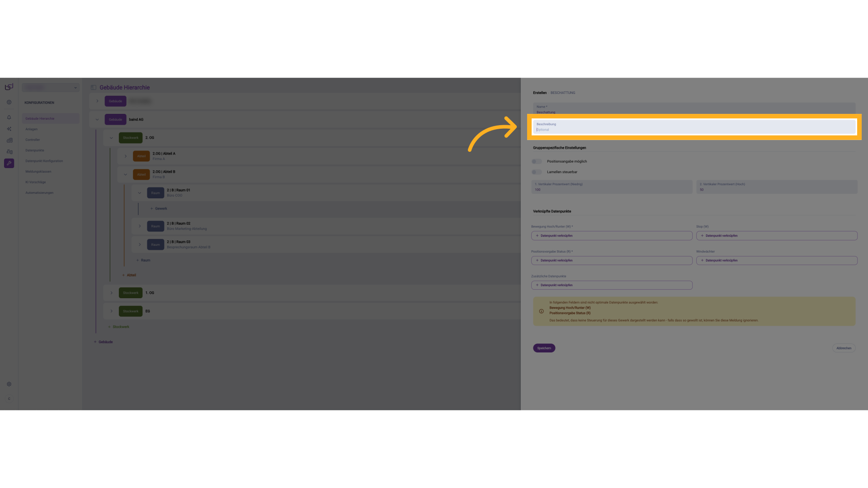
Task: Open the AI sparkles icon in sidebar
Action: (9, 129)
